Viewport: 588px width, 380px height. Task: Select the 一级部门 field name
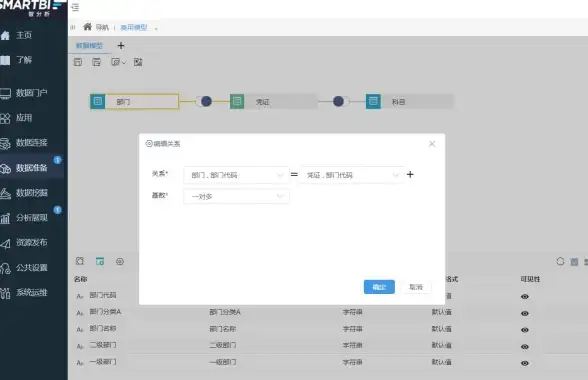click(x=103, y=362)
